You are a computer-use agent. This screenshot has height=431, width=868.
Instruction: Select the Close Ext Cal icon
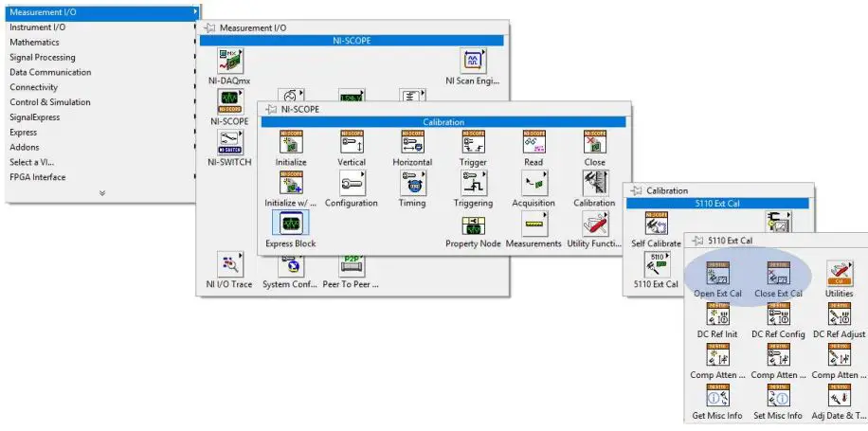tap(778, 274)
